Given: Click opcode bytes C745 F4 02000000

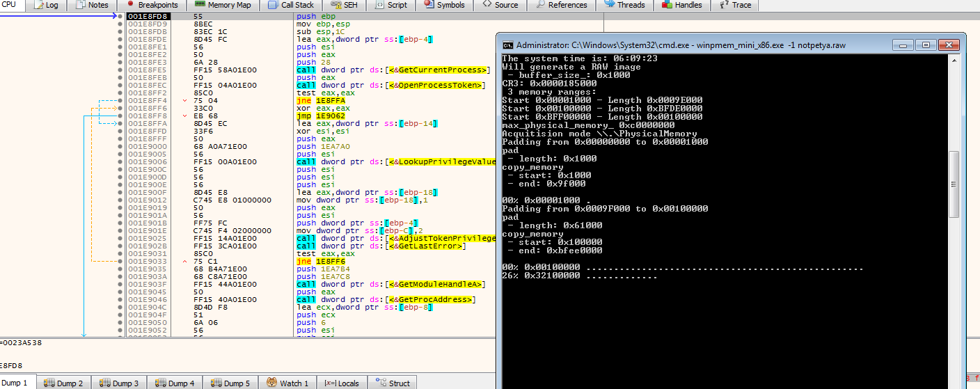Looking at the screenshot, I should click(232, 230).
